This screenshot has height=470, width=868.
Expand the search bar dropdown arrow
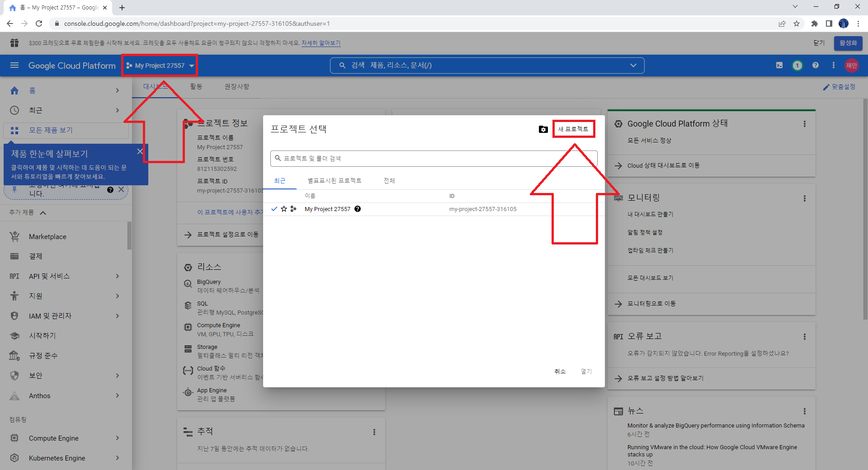633,66
